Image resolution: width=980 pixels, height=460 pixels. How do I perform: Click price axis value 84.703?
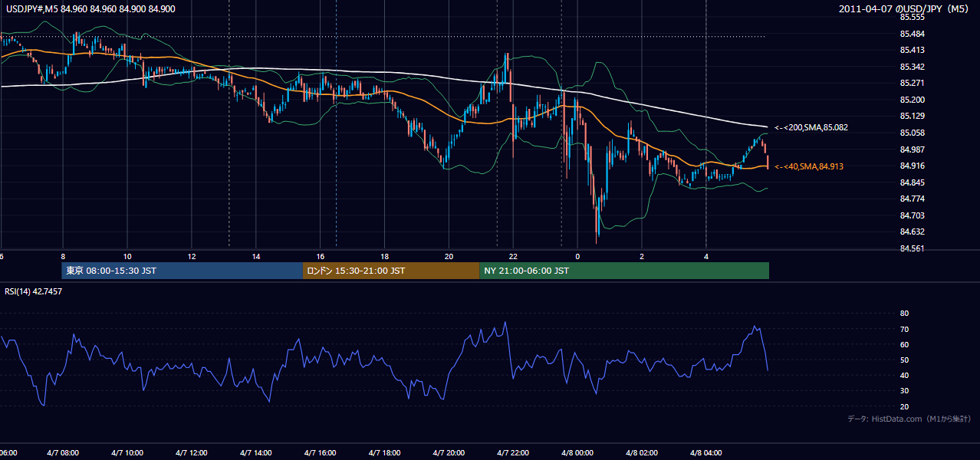(x=912, y=215)
